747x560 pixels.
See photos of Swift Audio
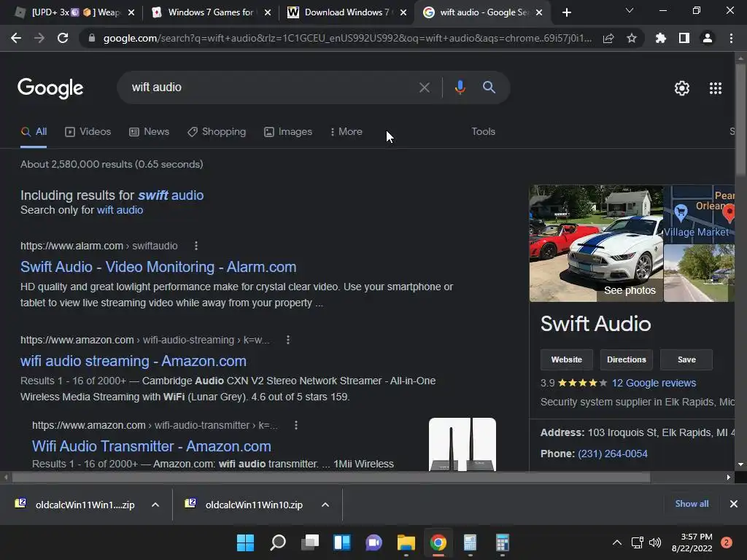tap(630, 290)
